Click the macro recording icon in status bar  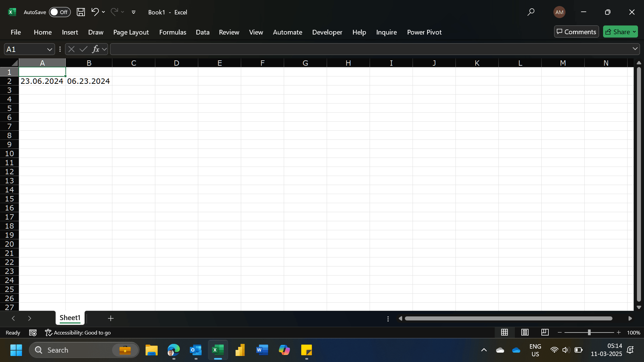click(33, 333)
